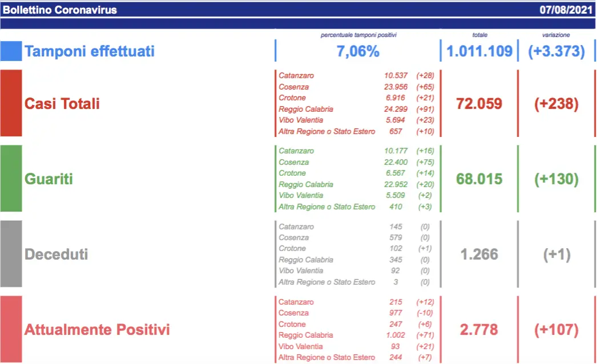Viewport: 597px width, 364px height.
Task: Click the Attualmente Positivi total 2.778
Action: pyautogui.click(x=479, y=330)
